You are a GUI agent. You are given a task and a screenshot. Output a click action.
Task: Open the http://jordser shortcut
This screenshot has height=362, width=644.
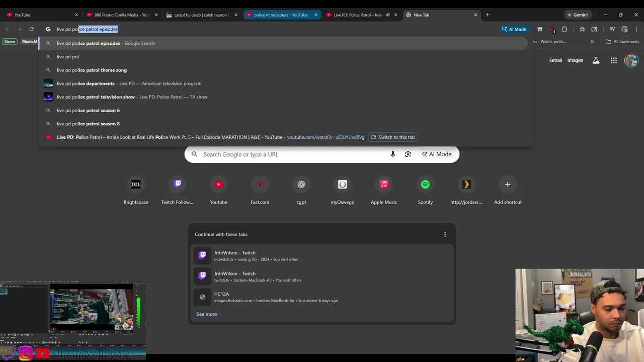click(466, 191)
